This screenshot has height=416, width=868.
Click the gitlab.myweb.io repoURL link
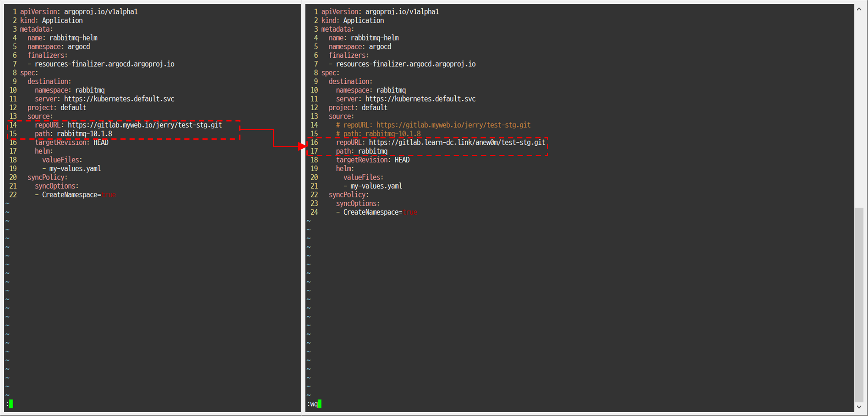click(145, 125)
